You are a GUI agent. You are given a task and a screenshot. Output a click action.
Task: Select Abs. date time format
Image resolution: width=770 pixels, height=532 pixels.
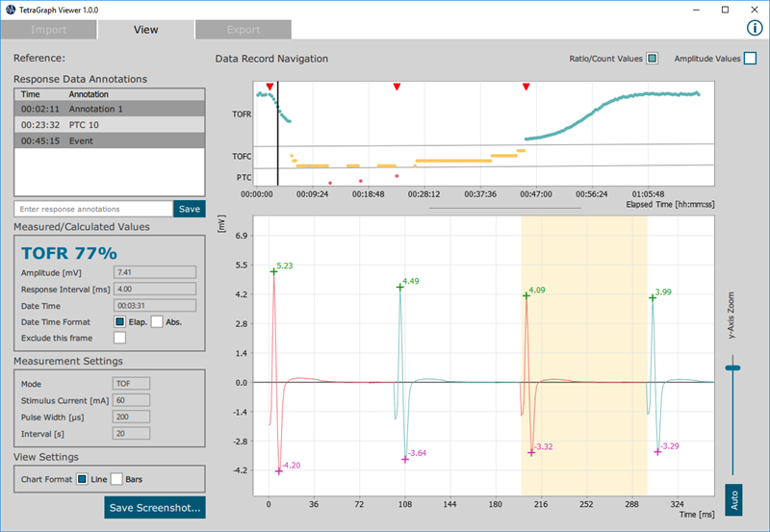tap(157, 321)
